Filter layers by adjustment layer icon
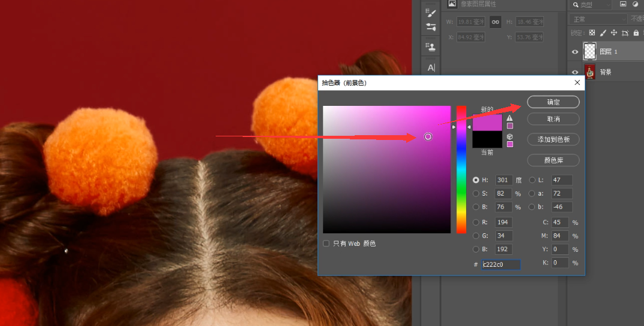644x326 pixels. coord(636,4)
